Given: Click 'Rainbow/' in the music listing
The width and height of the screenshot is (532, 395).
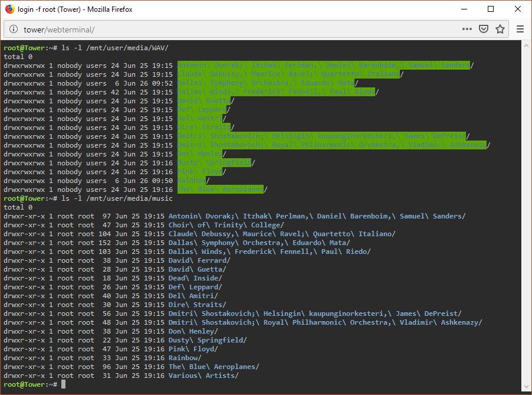Looking at the screenshot, I should tap(185, 358).
